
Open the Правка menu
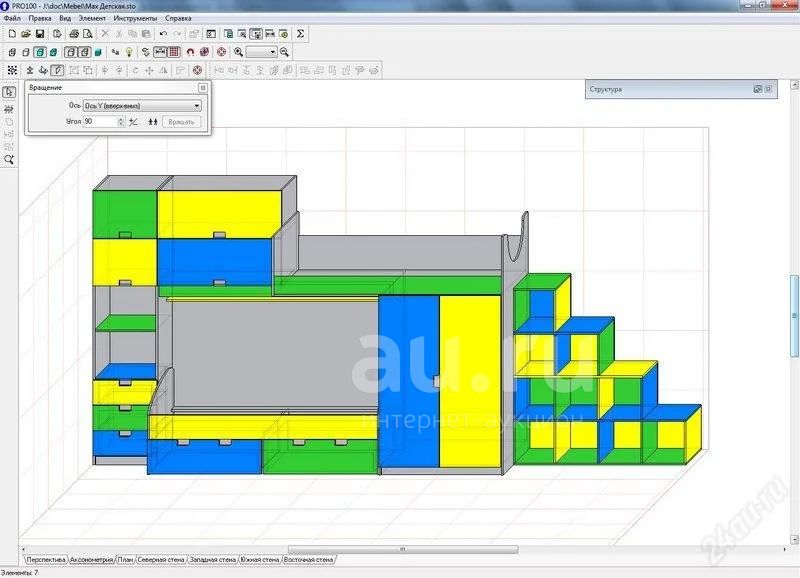coord(40,18)
